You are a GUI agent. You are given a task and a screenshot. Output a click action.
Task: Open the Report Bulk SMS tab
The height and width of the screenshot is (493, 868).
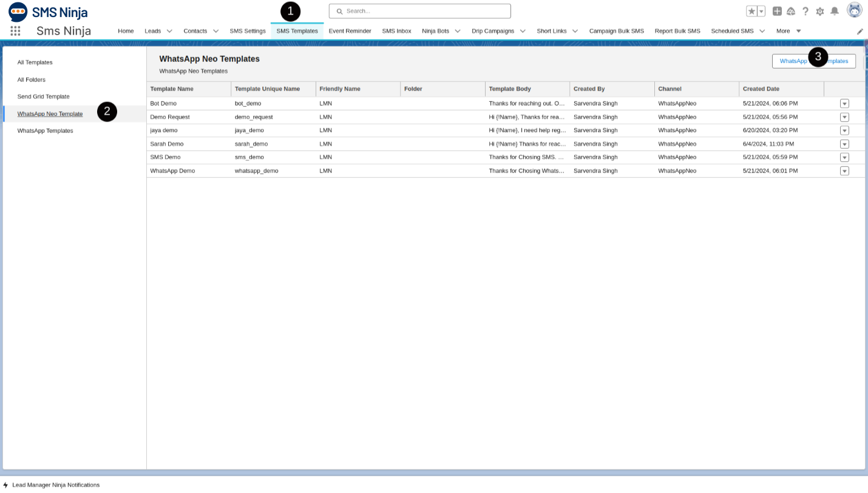tap(677, 31)
